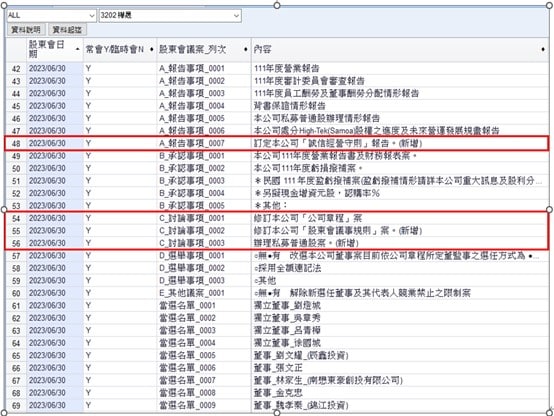Click content cell 本公司私募普通股辦理情形報告

click(400, 118)
